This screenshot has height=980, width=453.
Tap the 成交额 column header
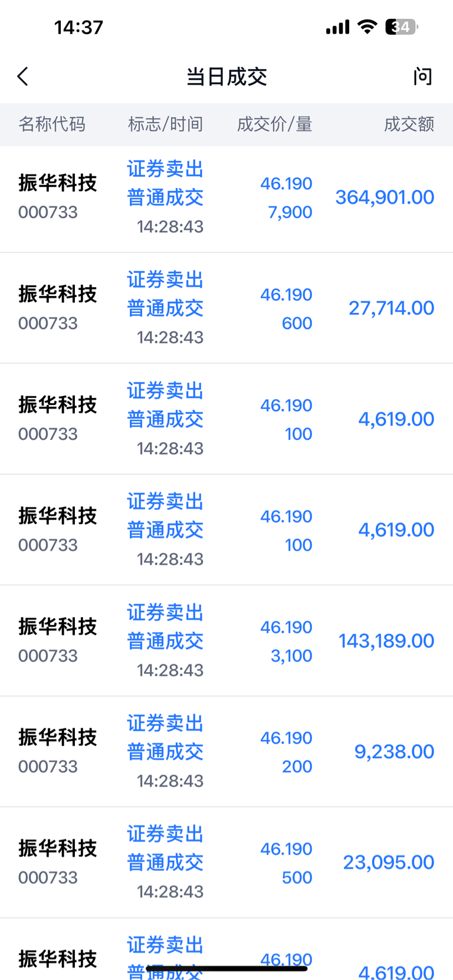[x=409, y=124]
